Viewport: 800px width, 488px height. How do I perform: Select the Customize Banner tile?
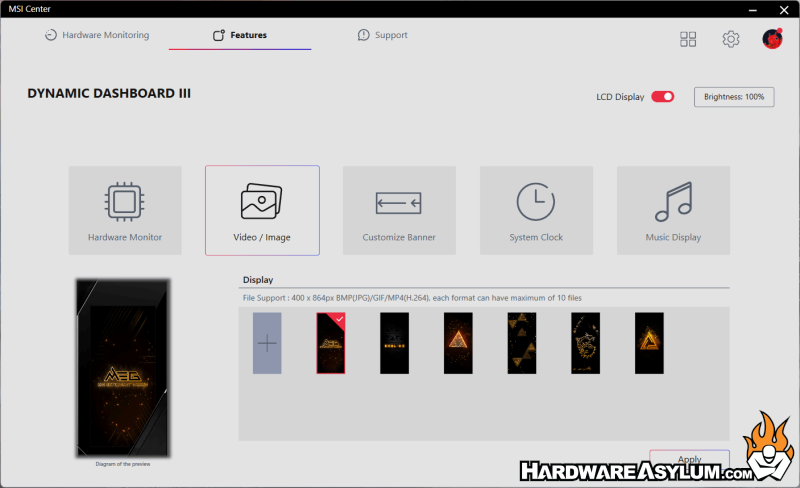coord(399,210)
